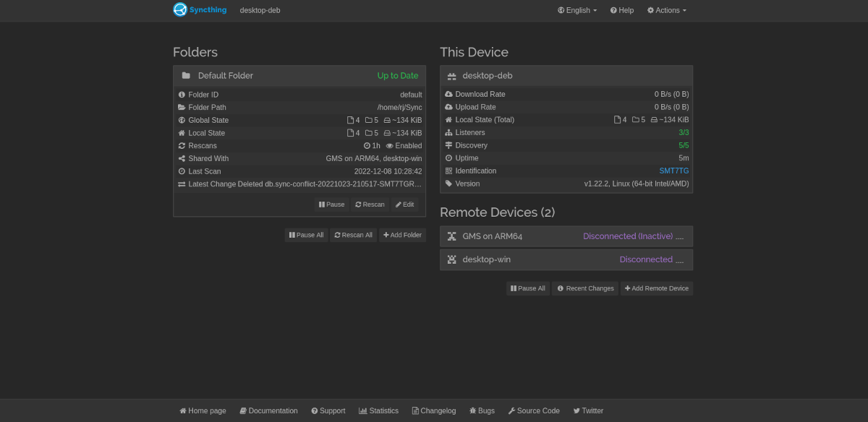Click the refresh icon beside Rescans
This screenshot has width=868, height=422.
(x=182, y=145)
